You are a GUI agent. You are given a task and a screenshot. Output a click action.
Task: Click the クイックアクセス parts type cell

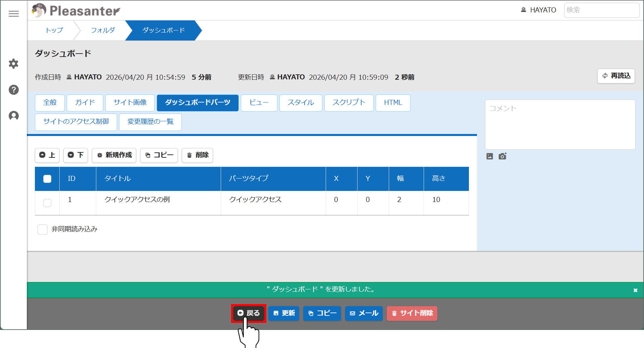tap(273, 203)
